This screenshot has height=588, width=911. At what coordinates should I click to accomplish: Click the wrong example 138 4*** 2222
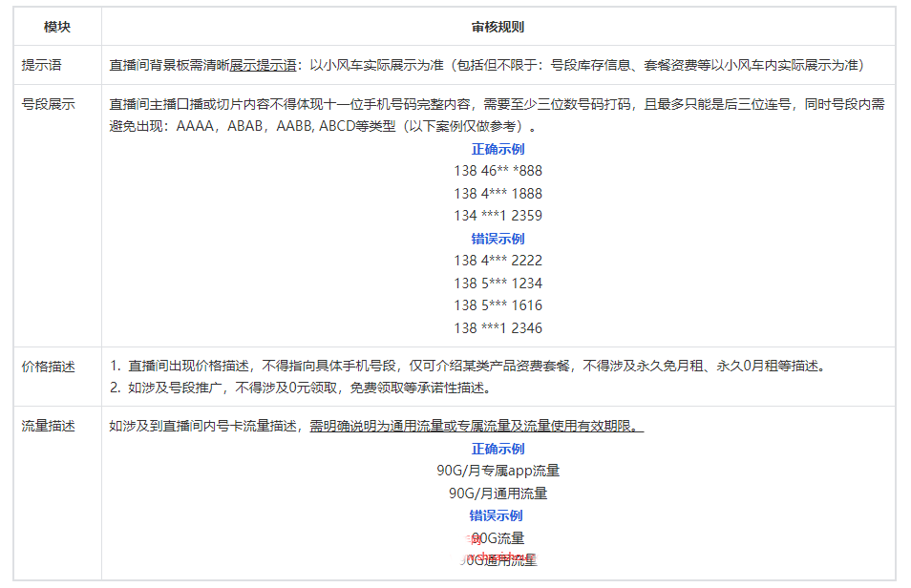498,261
